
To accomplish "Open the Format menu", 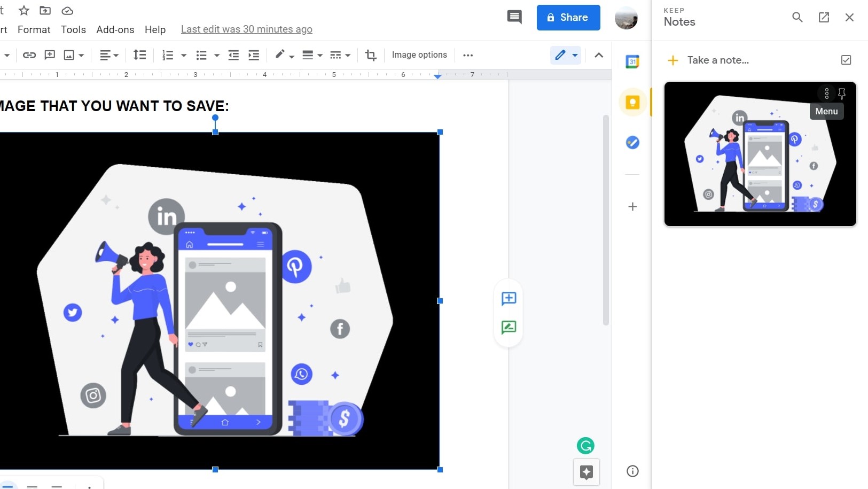I will [34, 29].
